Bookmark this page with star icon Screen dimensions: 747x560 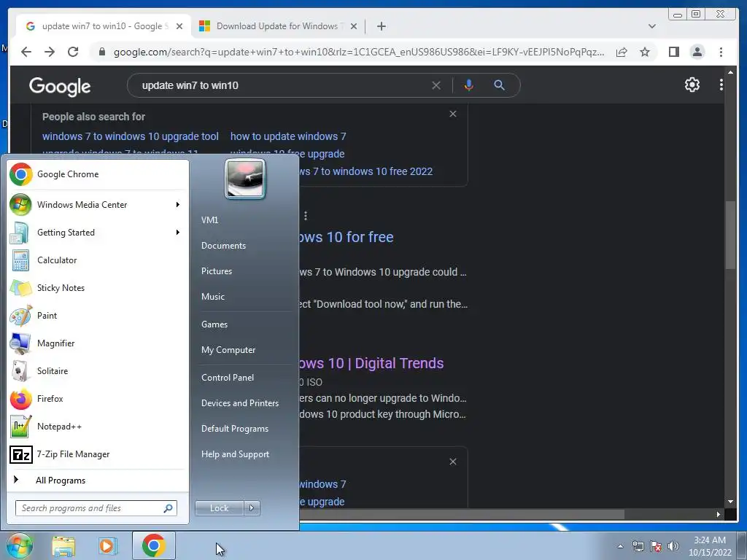645,52
